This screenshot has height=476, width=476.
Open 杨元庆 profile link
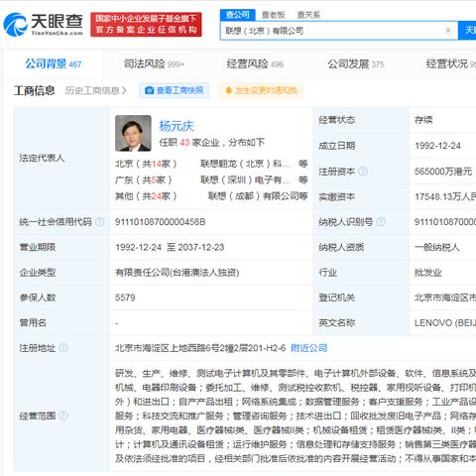pyautogui.click(x=177, y=126)
